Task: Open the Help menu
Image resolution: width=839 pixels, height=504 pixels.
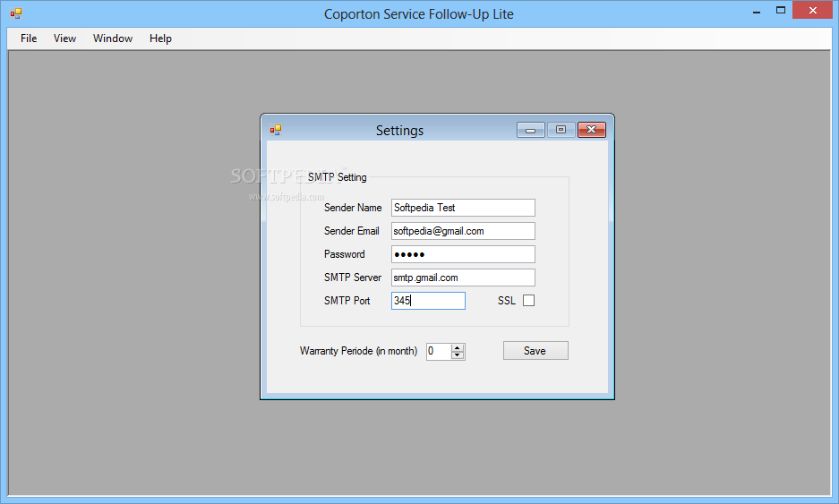Action: click(160, 38)
